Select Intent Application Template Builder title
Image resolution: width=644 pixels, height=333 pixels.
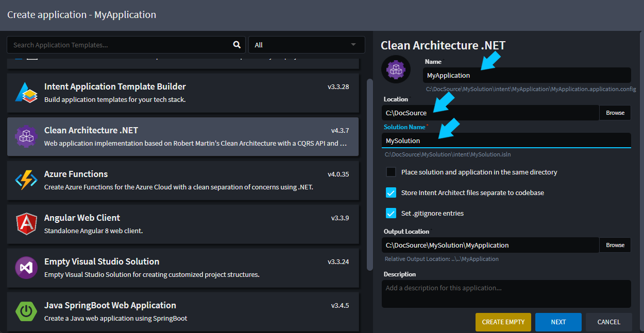[x=115, y=86]
